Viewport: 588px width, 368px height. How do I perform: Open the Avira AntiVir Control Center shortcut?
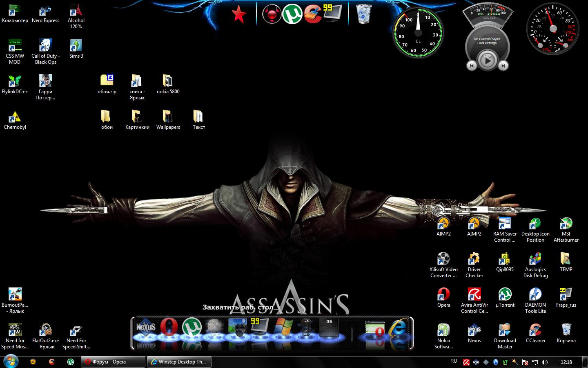pos(474,295)
